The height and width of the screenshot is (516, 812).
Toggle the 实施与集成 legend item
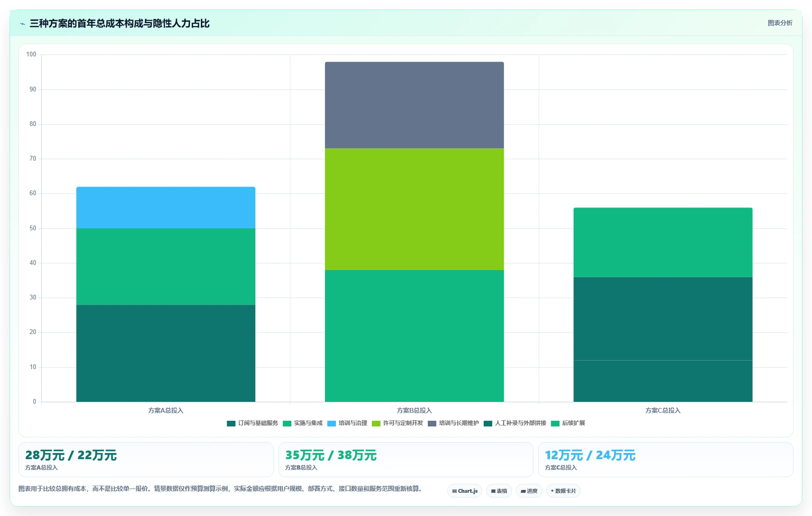(303, 423)
